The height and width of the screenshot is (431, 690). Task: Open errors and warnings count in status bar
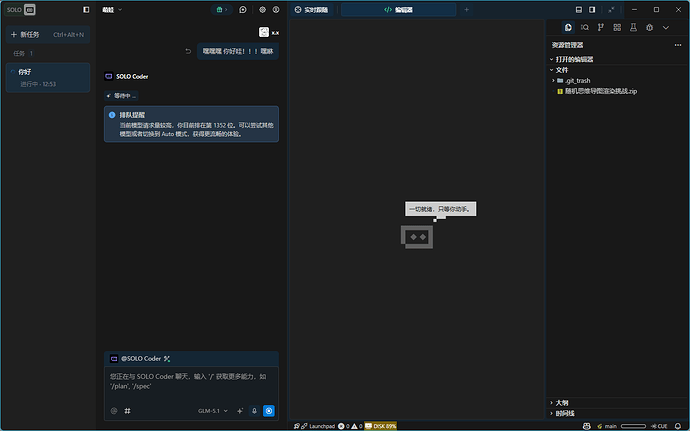[350, 426]
